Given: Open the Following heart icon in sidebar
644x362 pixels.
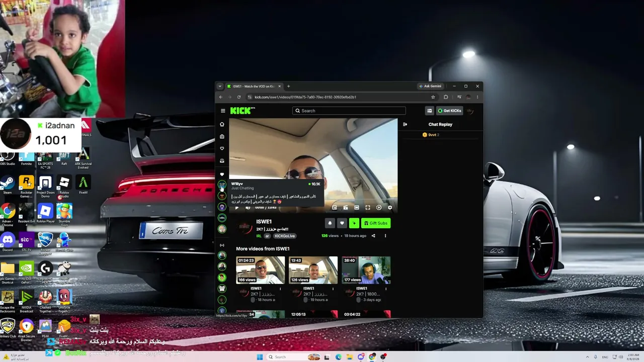Looking at the screenshot, I should tap(222, 148).
